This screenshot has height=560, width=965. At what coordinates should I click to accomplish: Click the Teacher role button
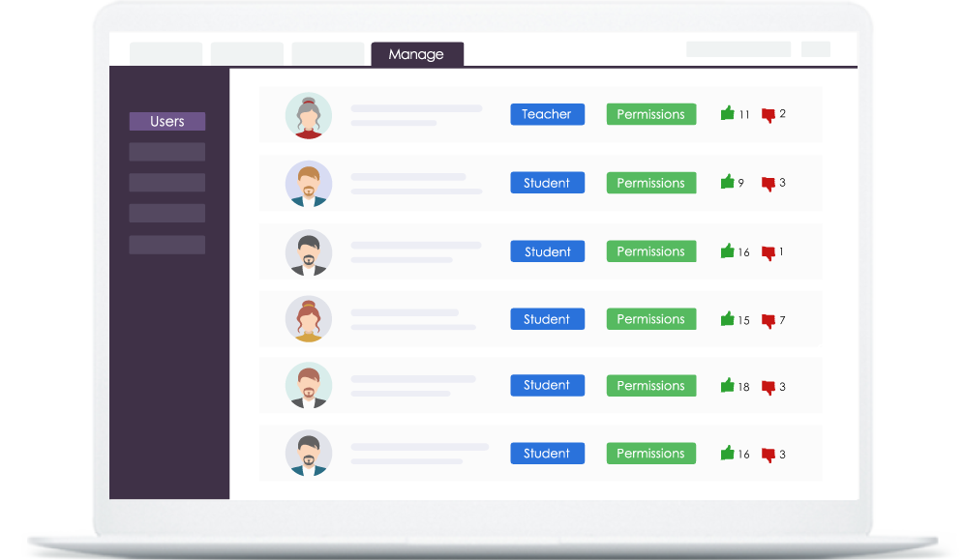(547, 114)
